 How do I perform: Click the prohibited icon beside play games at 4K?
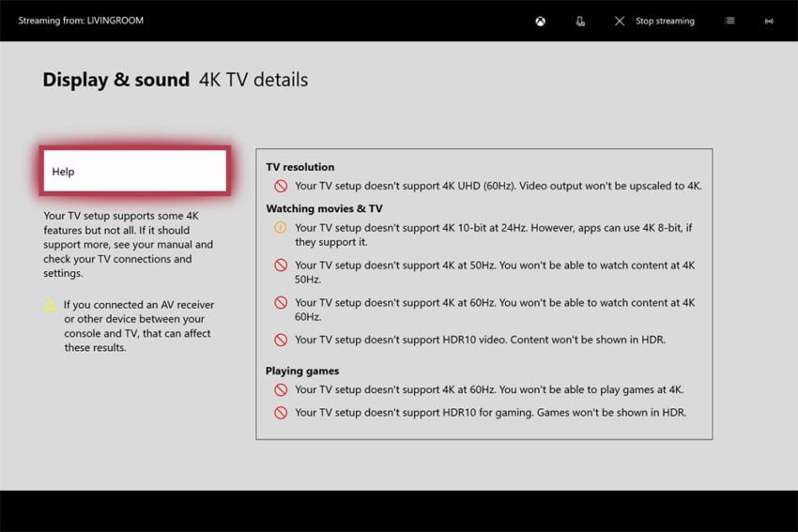pos(281,389)
